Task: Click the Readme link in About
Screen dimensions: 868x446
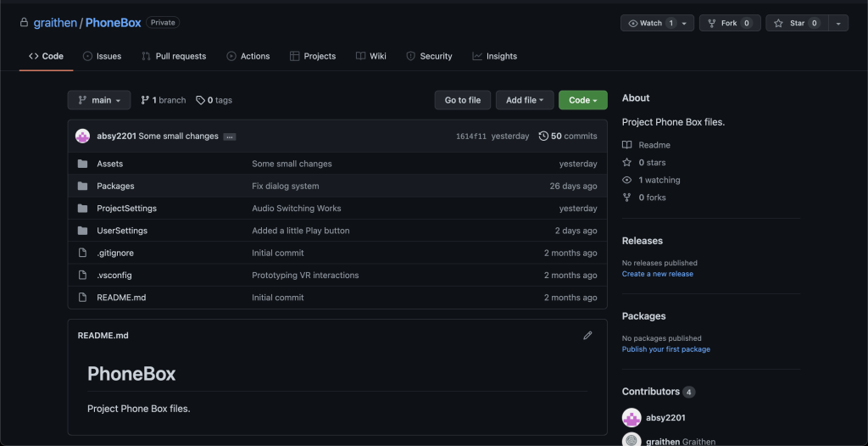Action: point(654,145)
